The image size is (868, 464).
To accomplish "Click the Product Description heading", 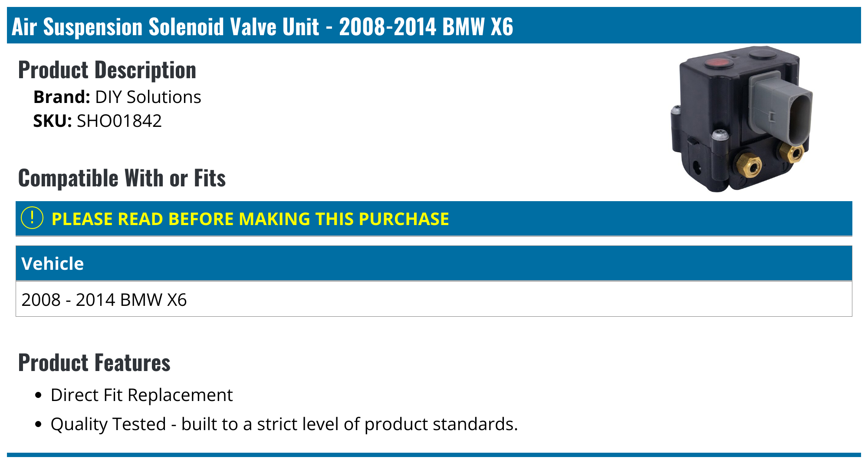I will 107,70.
